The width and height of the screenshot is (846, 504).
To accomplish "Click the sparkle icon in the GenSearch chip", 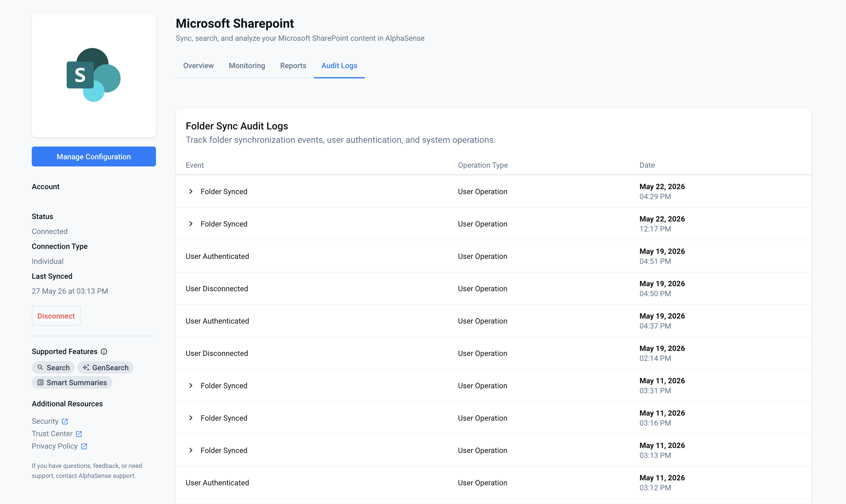I will tap(86, 367).
